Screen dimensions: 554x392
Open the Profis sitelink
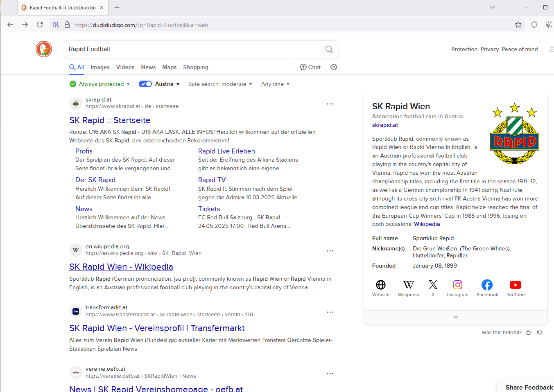pyautogui.click(x=84, y=151)
